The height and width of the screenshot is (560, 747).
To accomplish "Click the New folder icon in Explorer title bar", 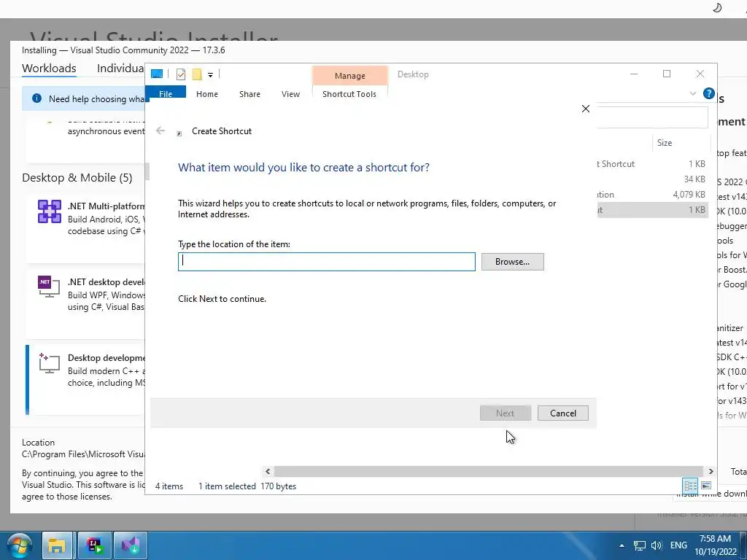I will (197, 74).
